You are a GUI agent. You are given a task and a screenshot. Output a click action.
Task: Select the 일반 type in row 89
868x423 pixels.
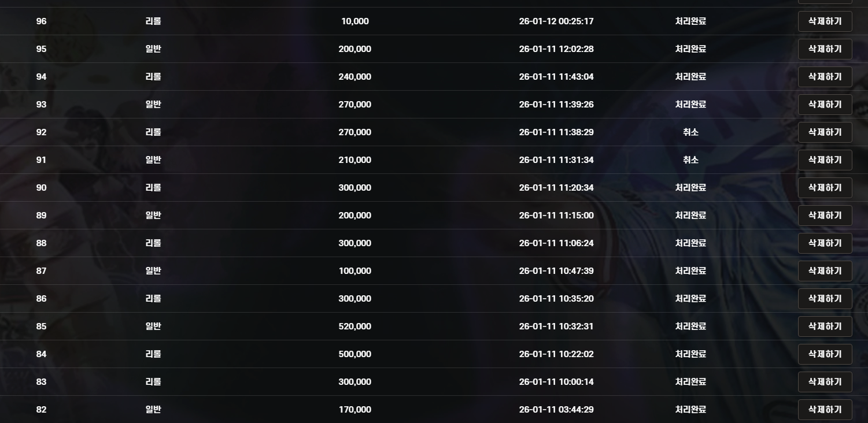pyautogui.click(x=153, y=216)
